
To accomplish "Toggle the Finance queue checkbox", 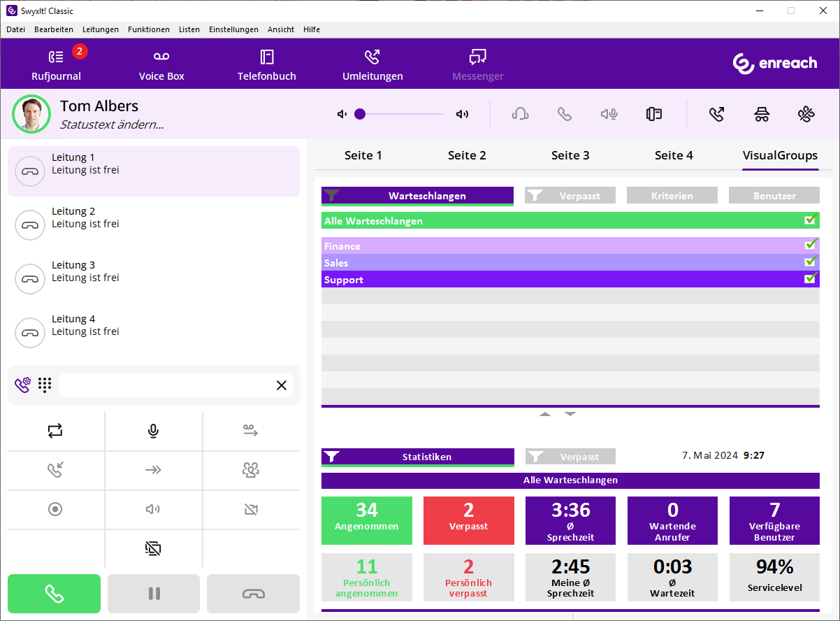I will (811, 245).
